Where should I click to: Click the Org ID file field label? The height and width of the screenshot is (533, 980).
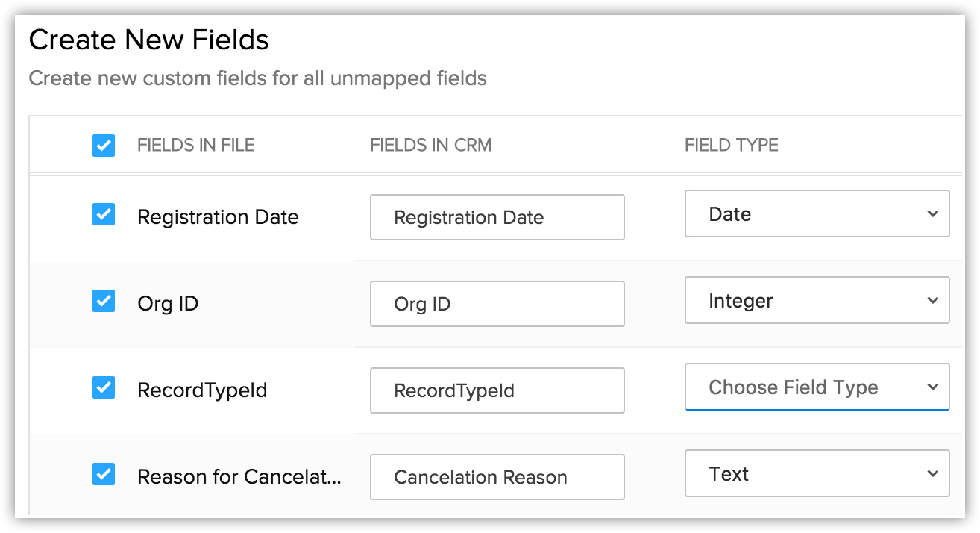click(168, 304)
